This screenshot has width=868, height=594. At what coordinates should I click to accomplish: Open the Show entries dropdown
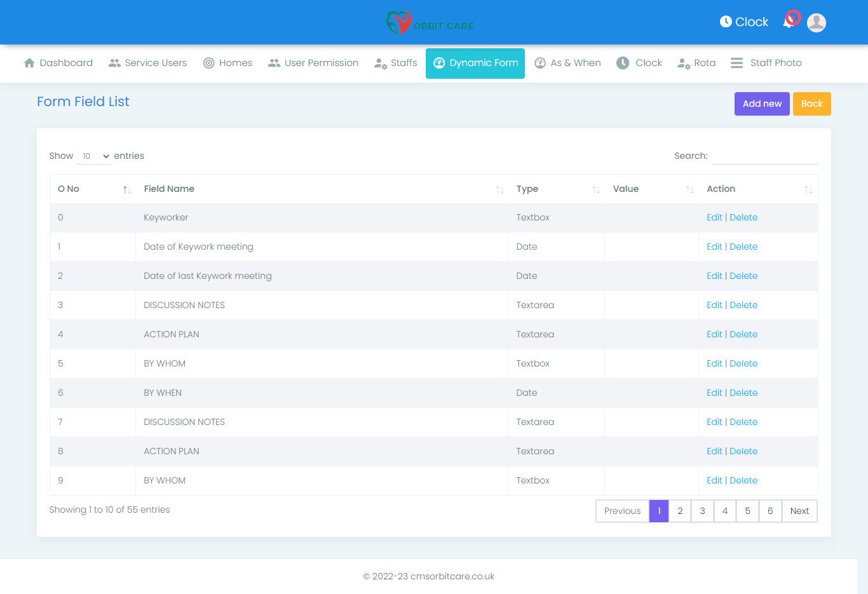pyautogui.click(x=93, y=156)
